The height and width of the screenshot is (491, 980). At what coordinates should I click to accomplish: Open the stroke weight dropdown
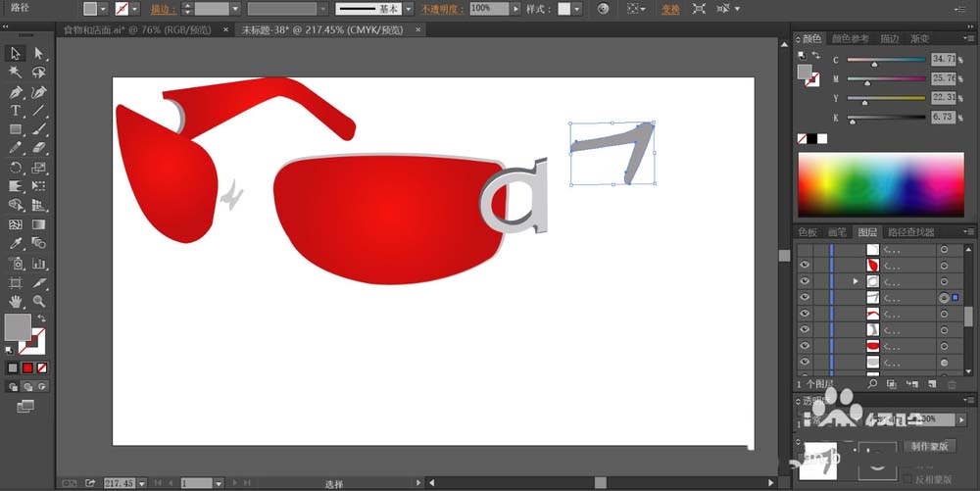[235, 9]
